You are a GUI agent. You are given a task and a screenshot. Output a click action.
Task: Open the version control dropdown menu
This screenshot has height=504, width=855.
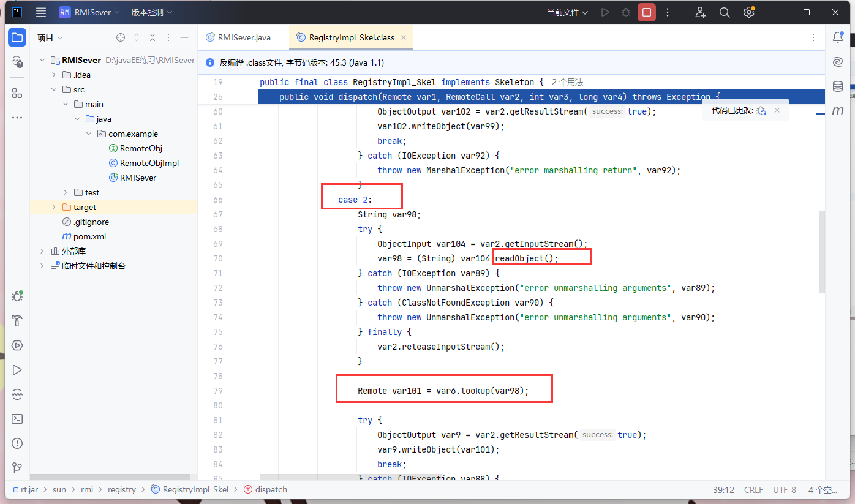click(x=151, y=12)
